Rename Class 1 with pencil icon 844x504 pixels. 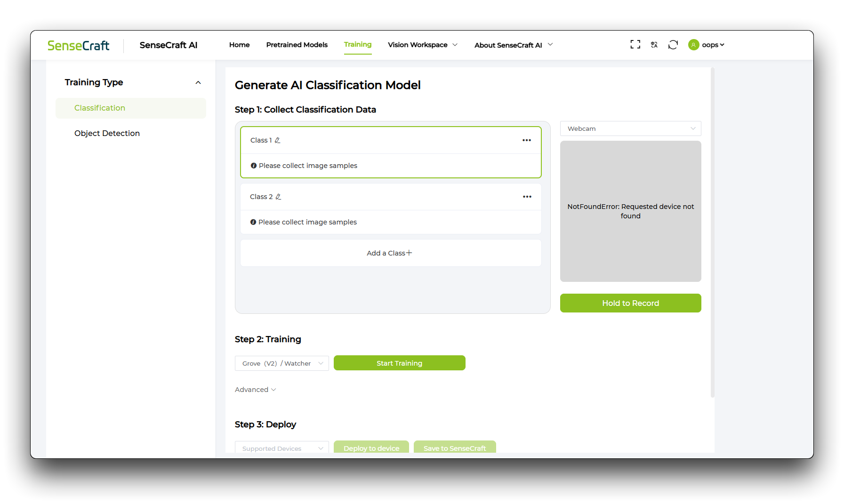click(278, 140)
